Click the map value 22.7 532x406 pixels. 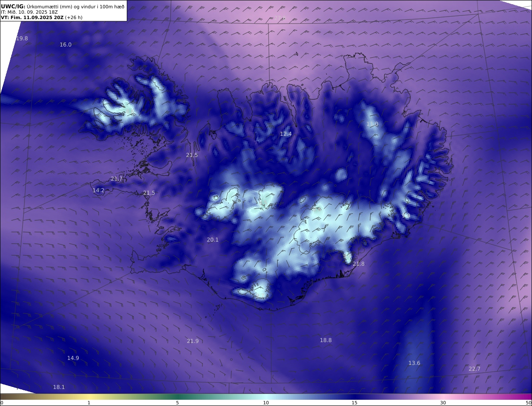pyautogui.click(x=474, y=369)
